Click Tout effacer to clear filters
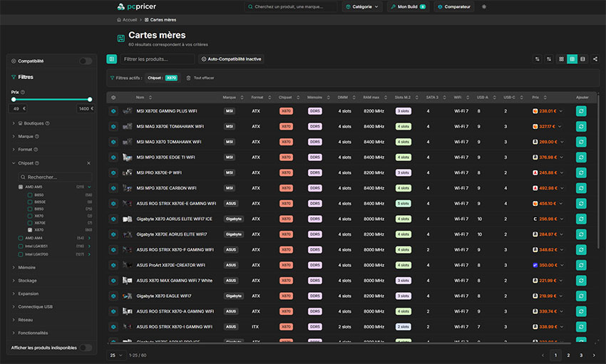 click(200, 78)
